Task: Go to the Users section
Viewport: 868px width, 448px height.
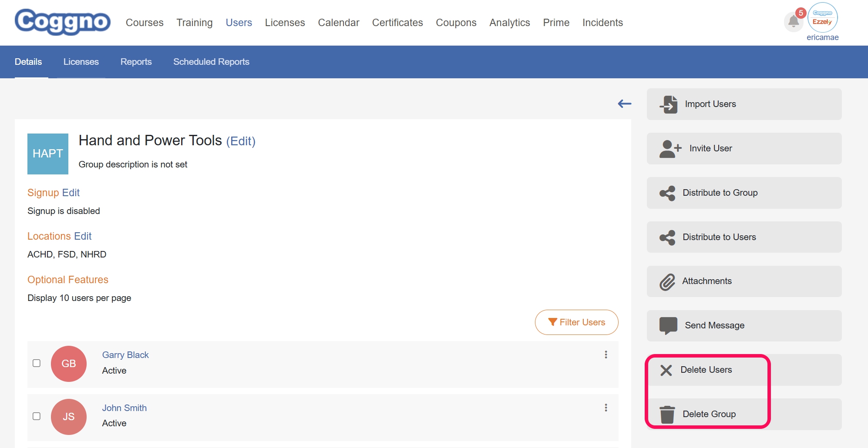Action: pyautogui.click(x=239, y=23)
